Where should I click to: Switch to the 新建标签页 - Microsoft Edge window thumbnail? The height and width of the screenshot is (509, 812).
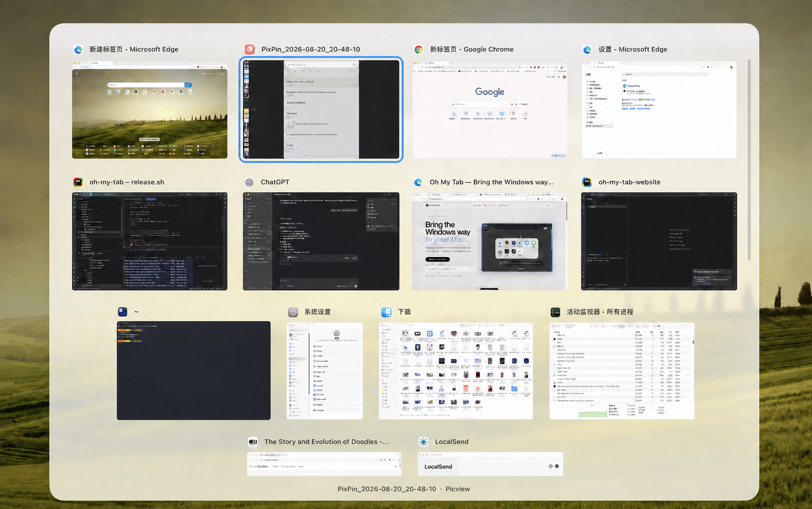click(x=150, y=110)
